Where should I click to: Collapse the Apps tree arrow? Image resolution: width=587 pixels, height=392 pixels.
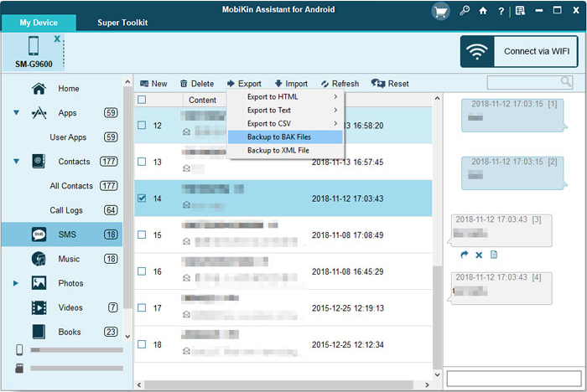pos(17,112)
